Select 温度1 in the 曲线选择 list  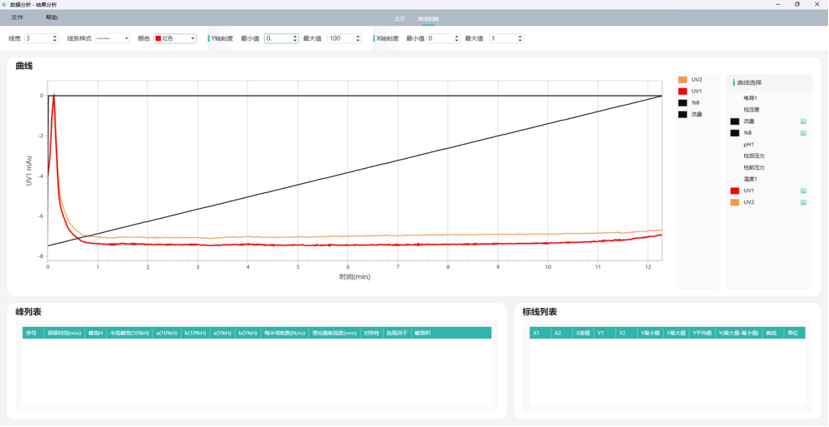tap(750, 179)
